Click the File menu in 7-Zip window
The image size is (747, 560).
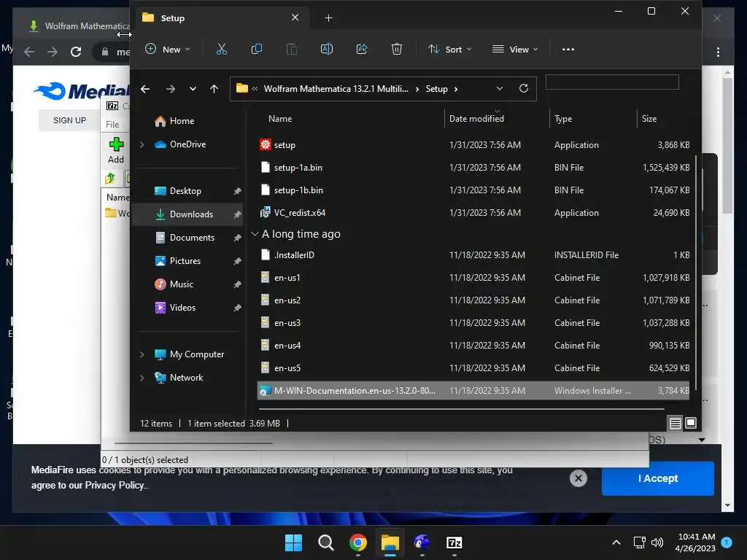coord(112,124)
